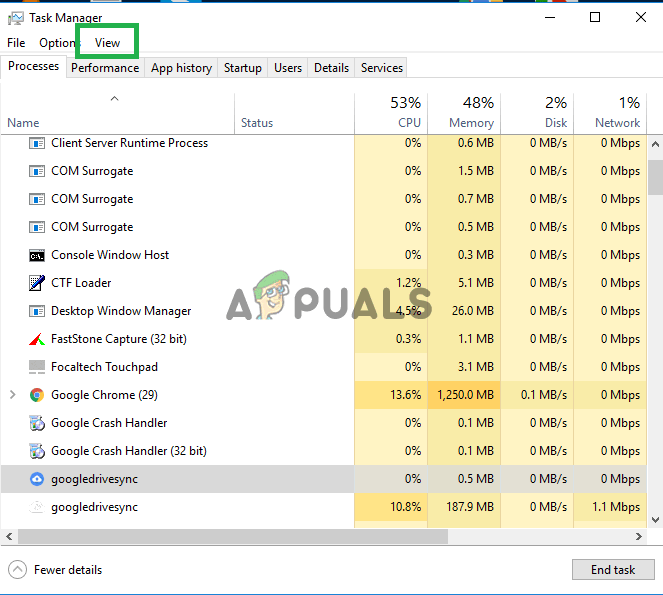Click the icon of COM Surrogate using 1.5 MB
This screenshot has height=595, width=663.
tap(37, 171)
